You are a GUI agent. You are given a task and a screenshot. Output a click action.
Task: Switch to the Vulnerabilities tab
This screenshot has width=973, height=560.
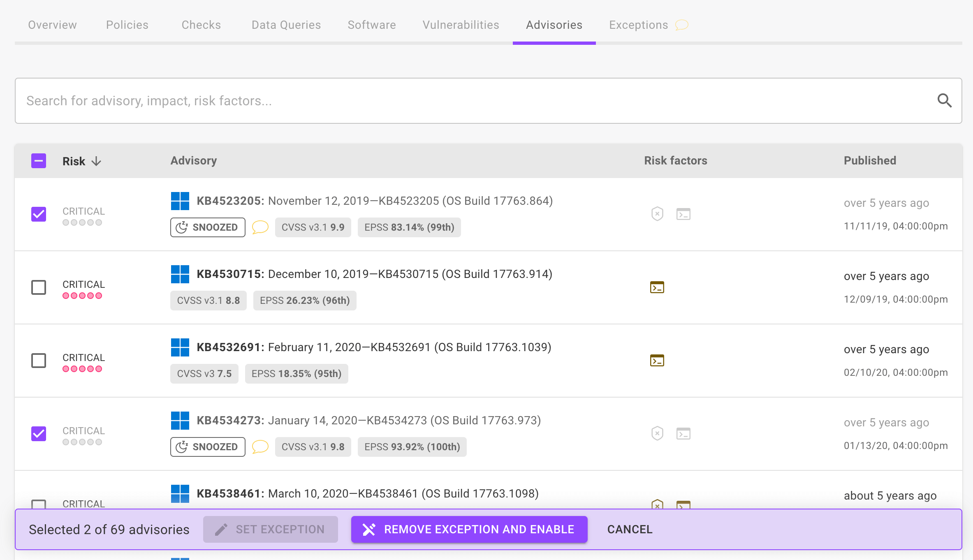(x=461, y=25)
